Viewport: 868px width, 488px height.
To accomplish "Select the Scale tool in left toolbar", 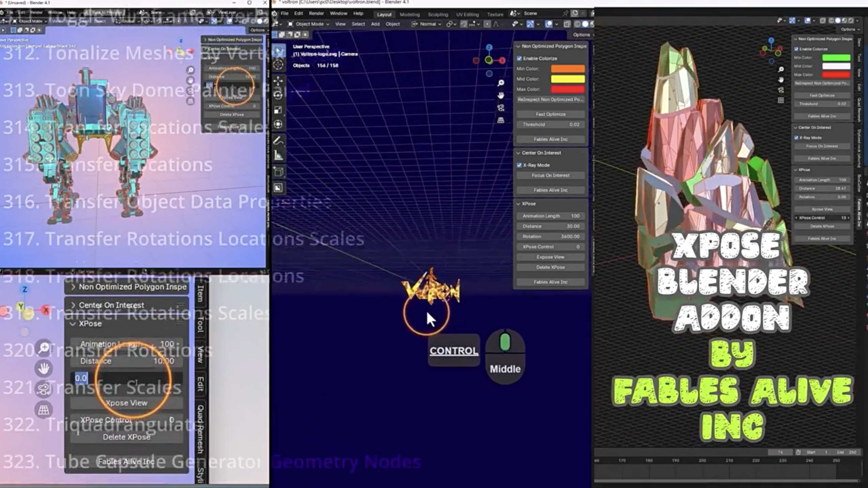I will point(278,110).
